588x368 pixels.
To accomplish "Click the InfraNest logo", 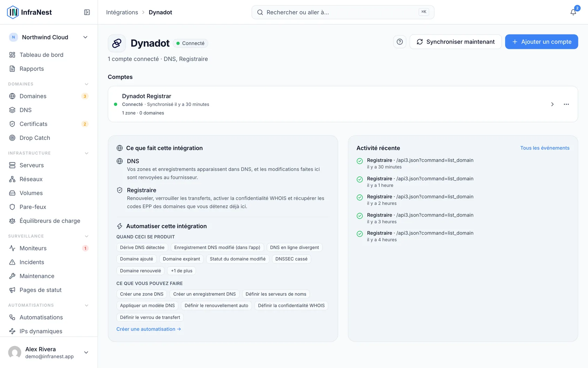I will point(30,12).
